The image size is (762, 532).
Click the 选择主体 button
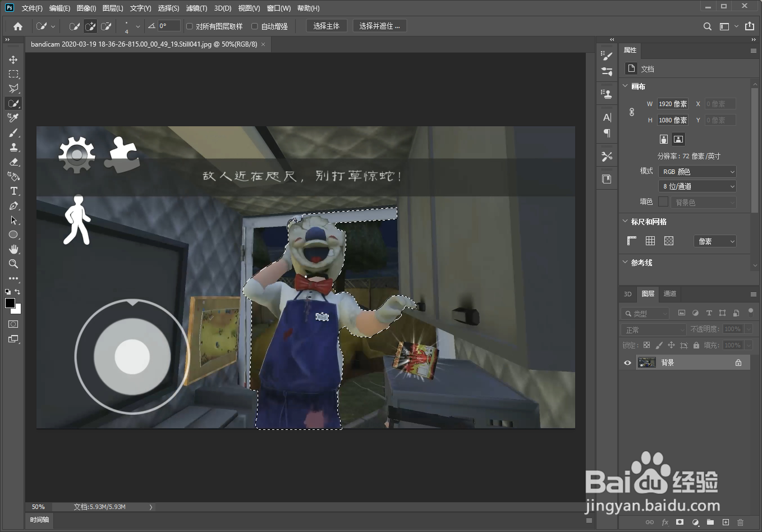click(x=327, y=26)
